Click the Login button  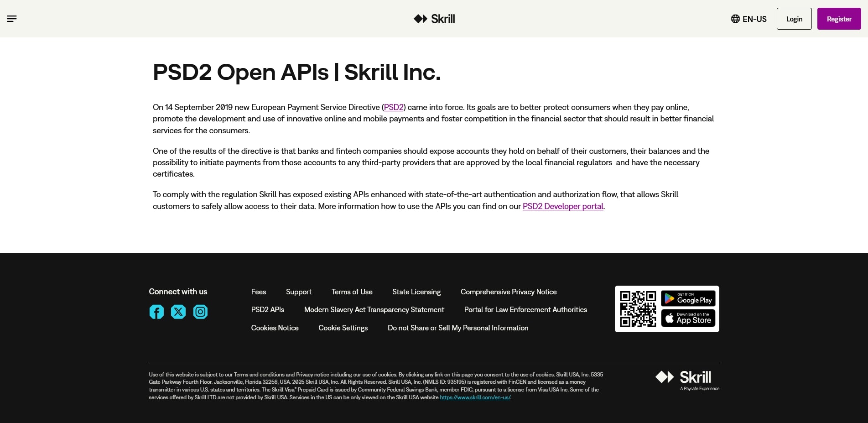pos(794,19)
